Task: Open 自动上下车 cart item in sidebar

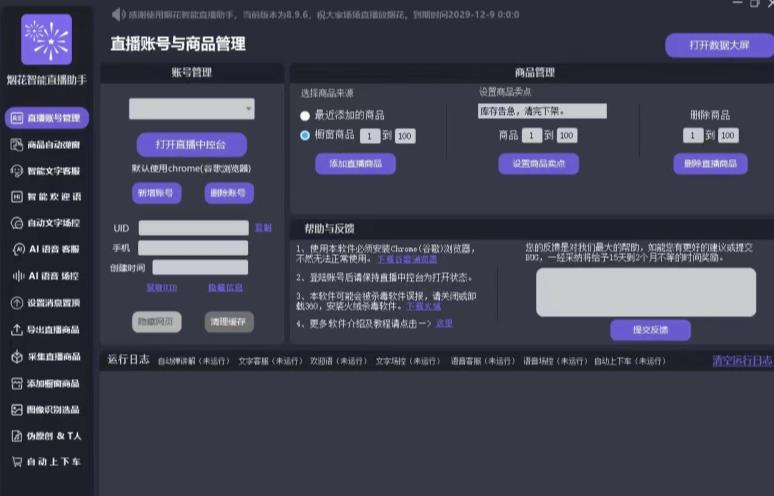Action: (46, 462)
